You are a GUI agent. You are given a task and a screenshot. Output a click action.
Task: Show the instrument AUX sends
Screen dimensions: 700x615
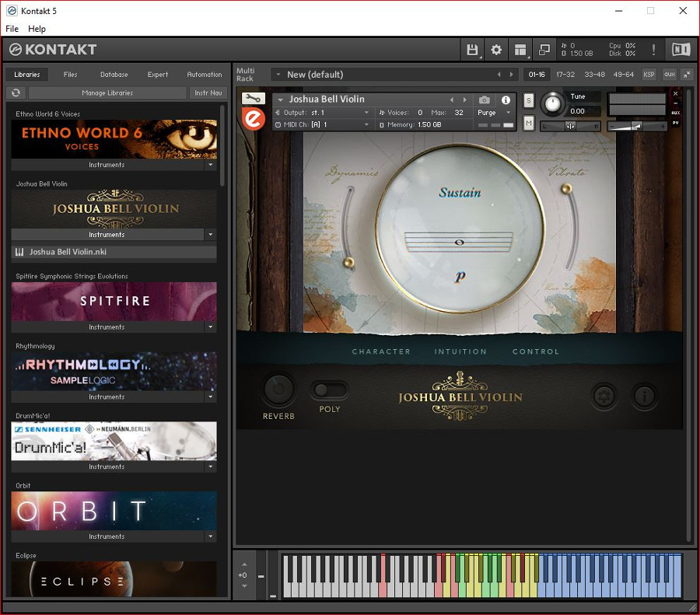675,113
